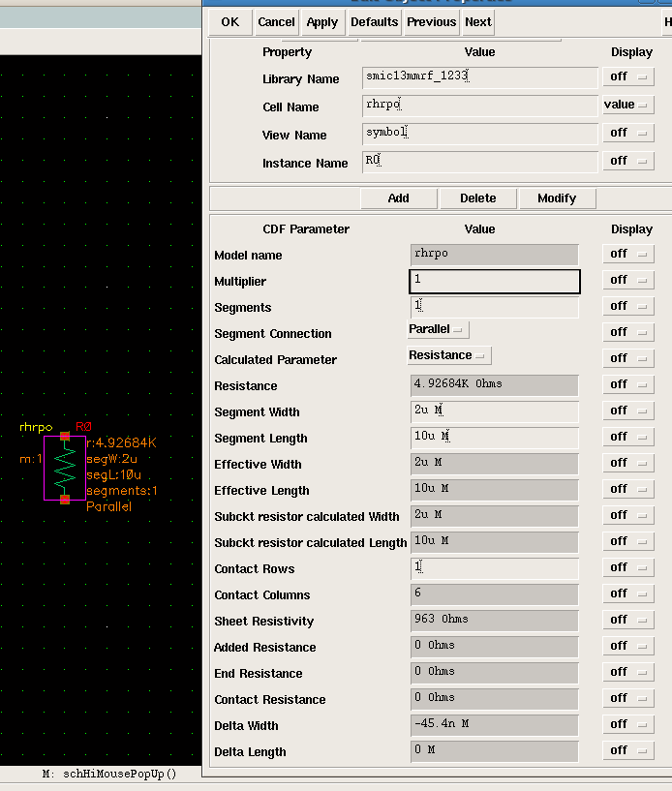Open Resistance display off dropdown
This screenshot has height=791, width=672.
[x=628, y=385]
